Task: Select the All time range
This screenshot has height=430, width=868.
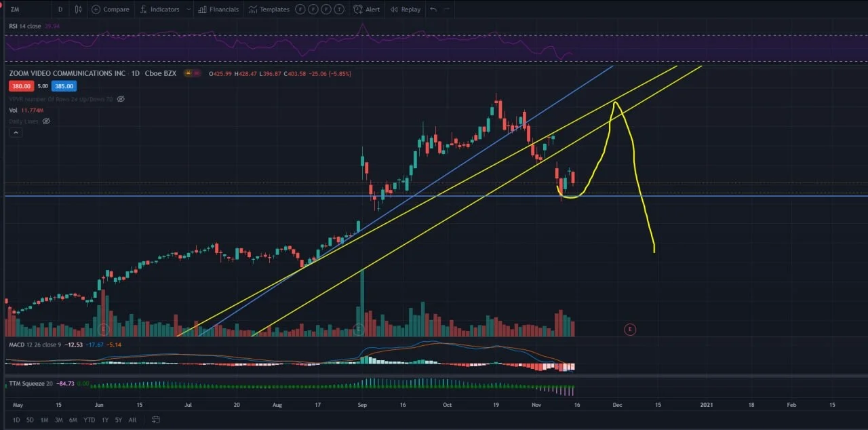Action: tap(132, 420)
